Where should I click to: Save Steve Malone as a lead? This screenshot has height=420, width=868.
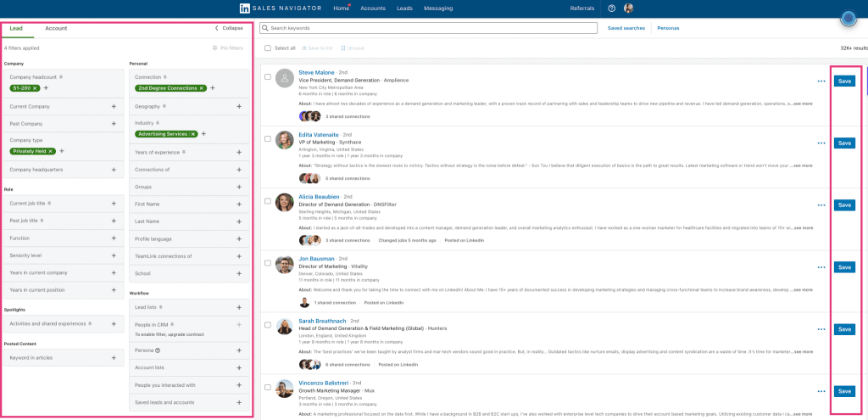click(x=844, y=81)
